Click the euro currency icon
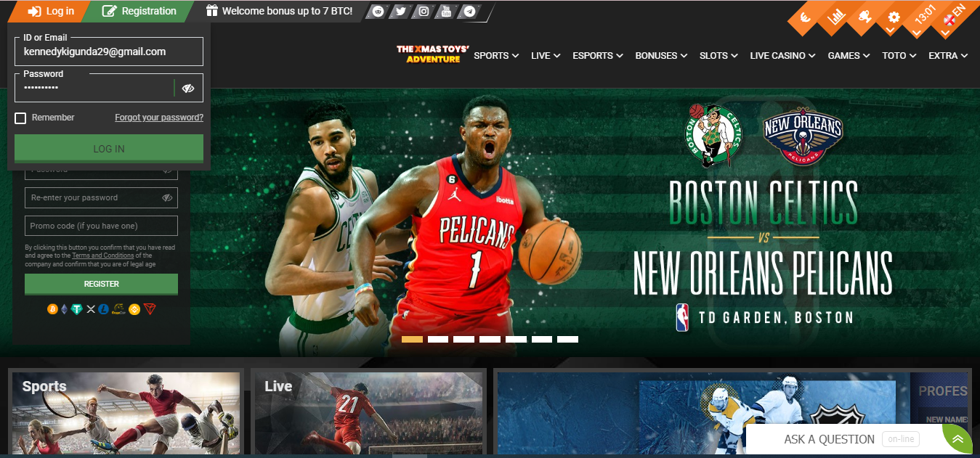This screenshot has width=980, height=458. click(806, 19)
